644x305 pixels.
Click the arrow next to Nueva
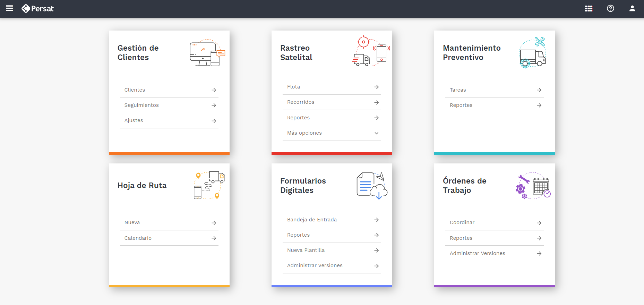214,223
